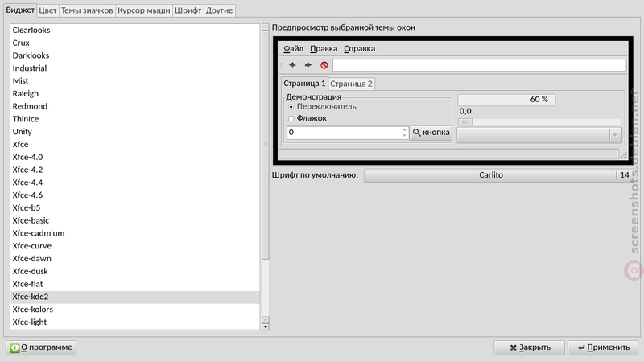Select the Xfce-b5 theme
644x361 pixels.
pos(135,208)
